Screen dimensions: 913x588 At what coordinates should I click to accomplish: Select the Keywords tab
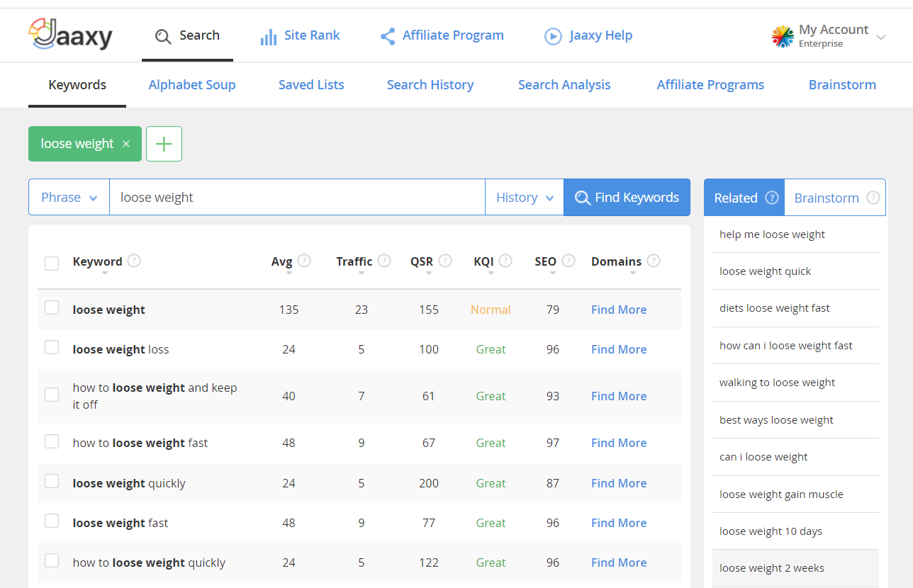tap(77, 85)
